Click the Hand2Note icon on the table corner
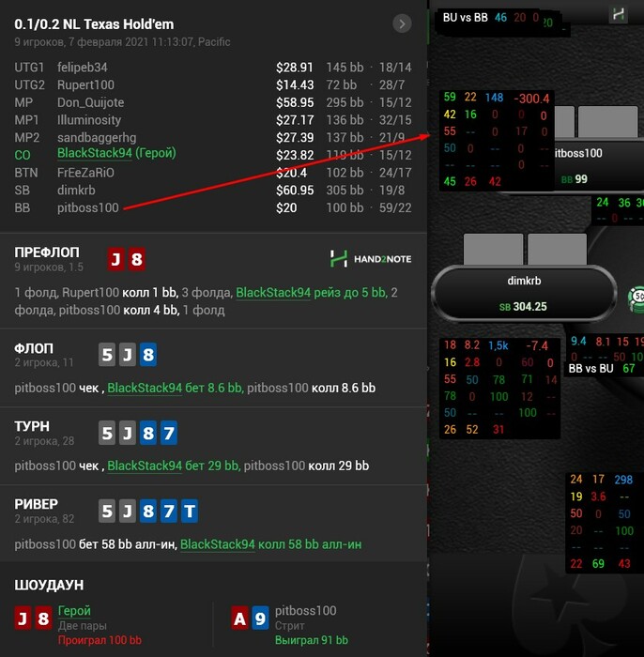The height and width of the screenshot is (657, 644). 618,15
